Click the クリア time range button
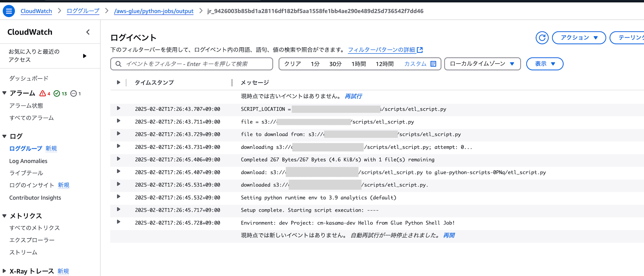This screenshot has width=644, height=276. tap(292, 64)
